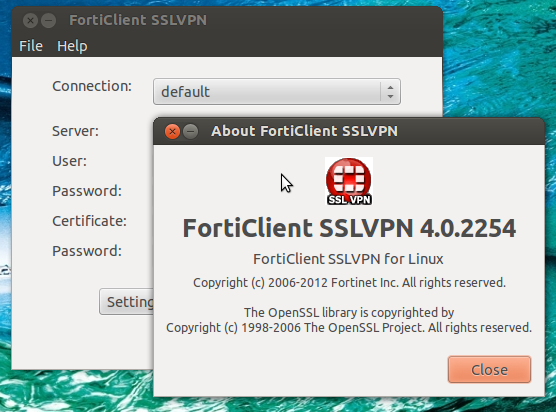The width and height of the screenshot is (556, 412).
Task: Minimize the main FortiClient SSLVPN window
Action: (x=49, y=21)
